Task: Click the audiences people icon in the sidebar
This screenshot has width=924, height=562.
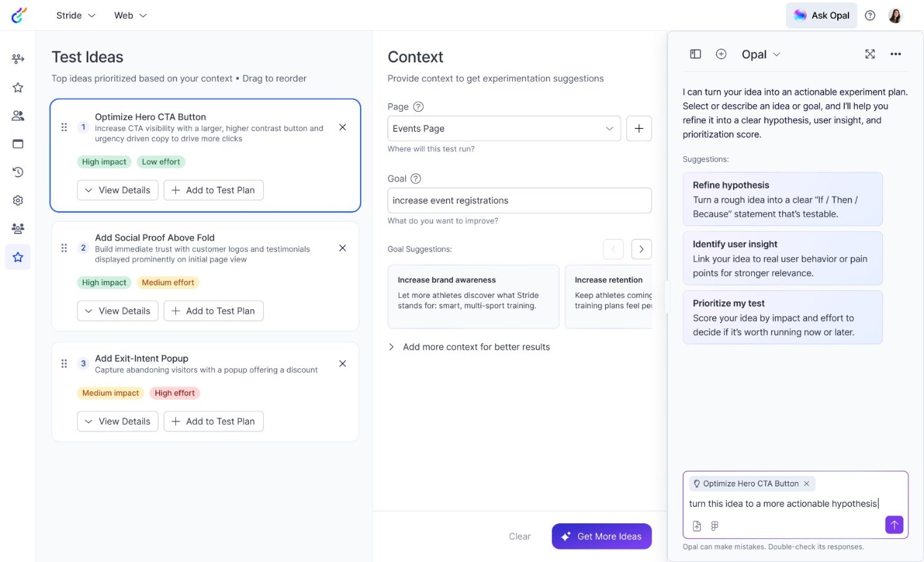Action: 17,116
